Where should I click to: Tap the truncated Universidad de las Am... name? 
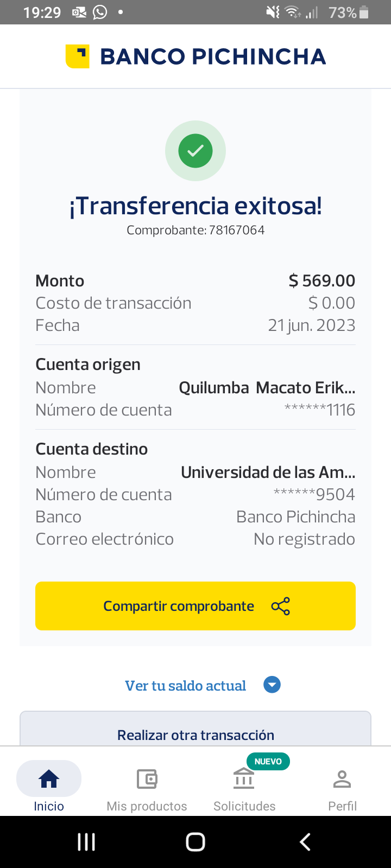coord(268,473)
